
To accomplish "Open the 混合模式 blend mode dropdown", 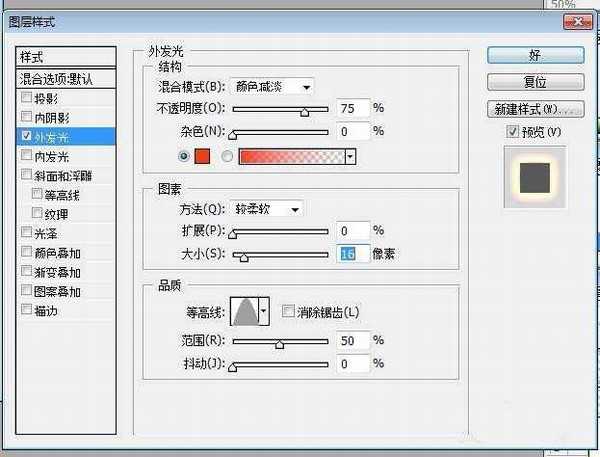I will pyautogui.click(x=272, y=87).
